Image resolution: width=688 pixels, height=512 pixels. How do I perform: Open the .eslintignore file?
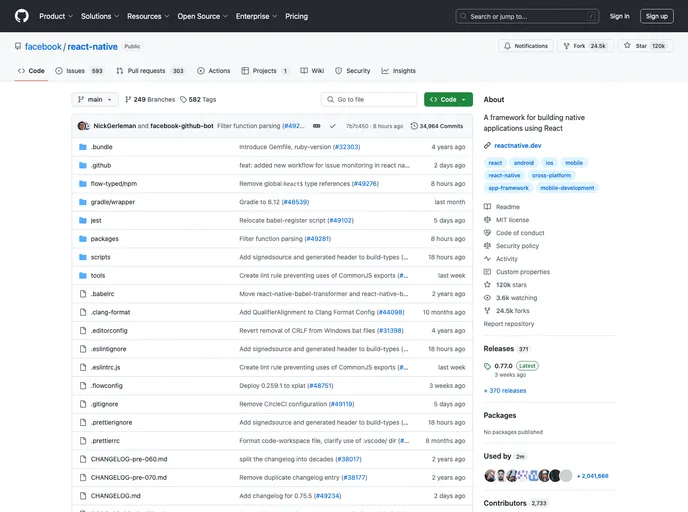108,349
